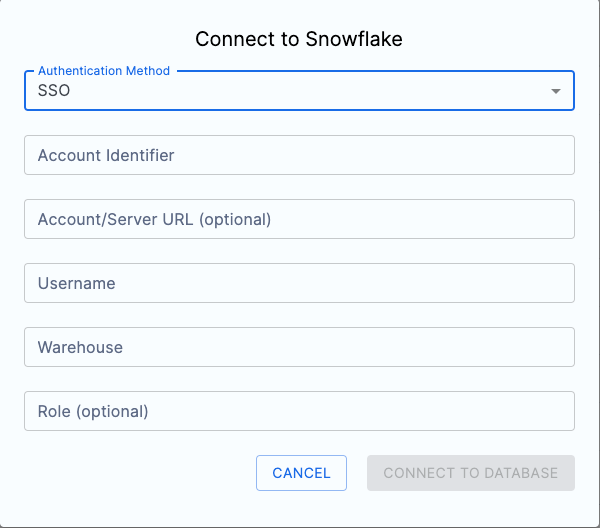Viewport: 600px width, 528px height.
Task: Click the Warehouse placeholder text
Action: click(x=80, y=347)
